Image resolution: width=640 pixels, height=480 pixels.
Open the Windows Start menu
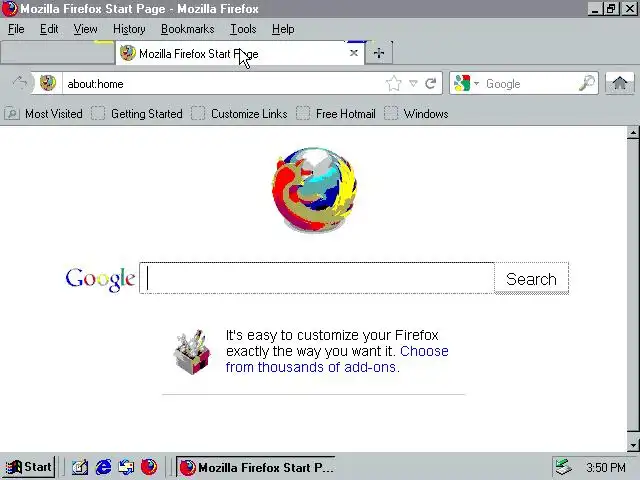pyautogui.click(x=29, y=467)
